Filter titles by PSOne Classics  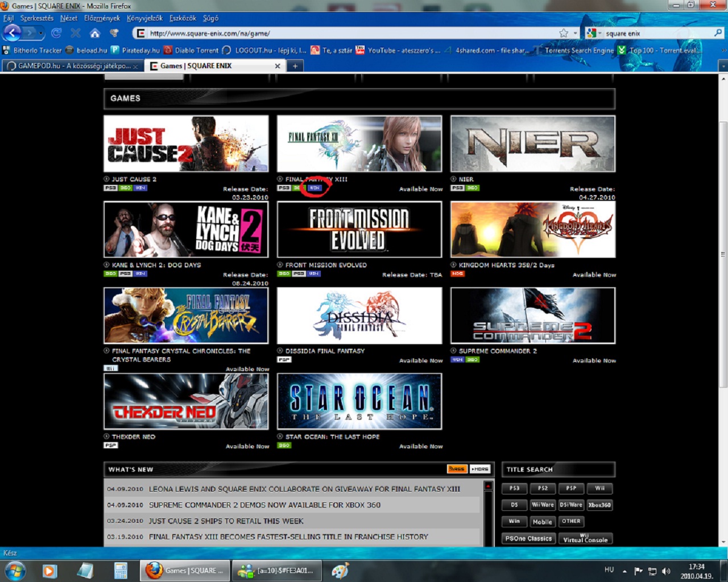click(528, 538)
